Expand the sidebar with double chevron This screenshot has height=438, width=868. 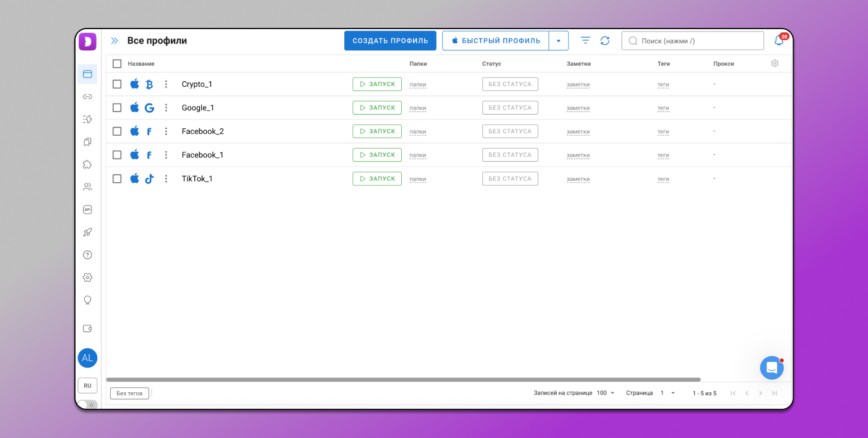point(115,41)
